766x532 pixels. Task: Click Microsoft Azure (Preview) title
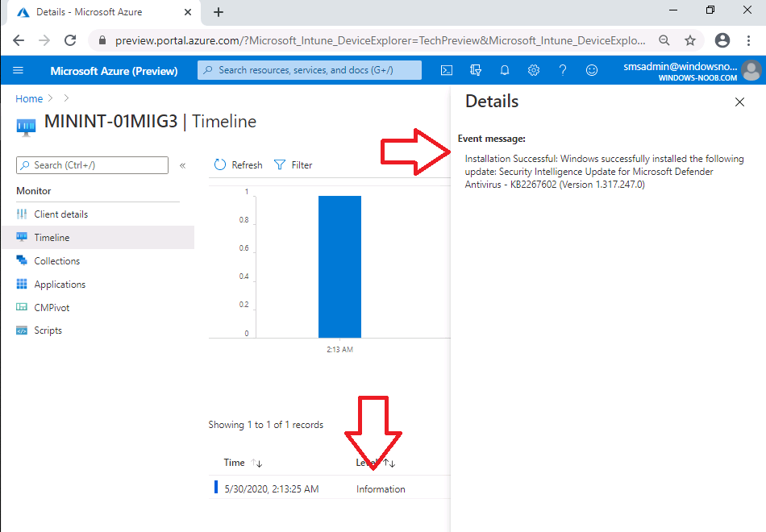114,71
